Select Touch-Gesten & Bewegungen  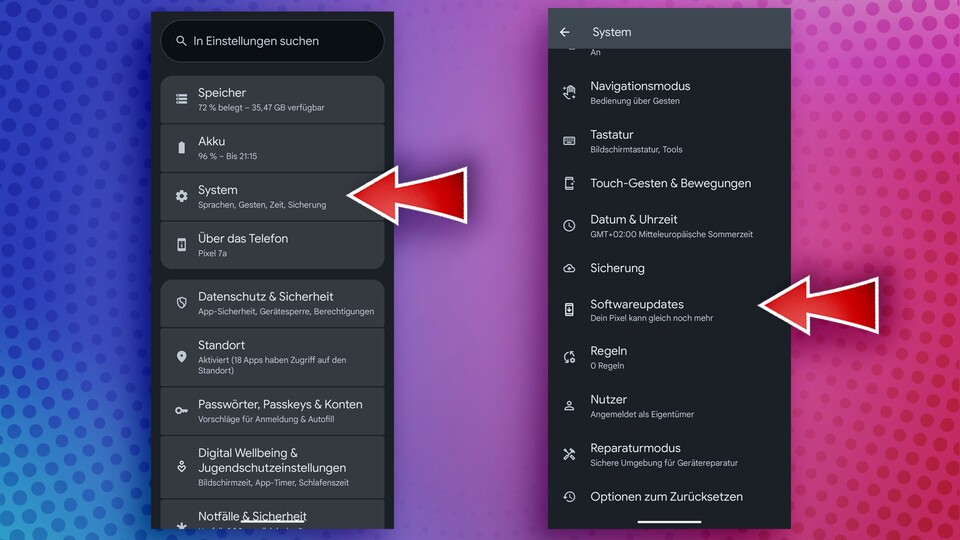click(x=670, y=183)
